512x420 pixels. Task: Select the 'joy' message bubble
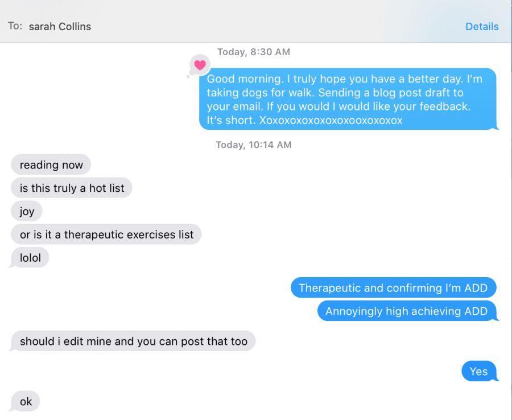(27, 211)
